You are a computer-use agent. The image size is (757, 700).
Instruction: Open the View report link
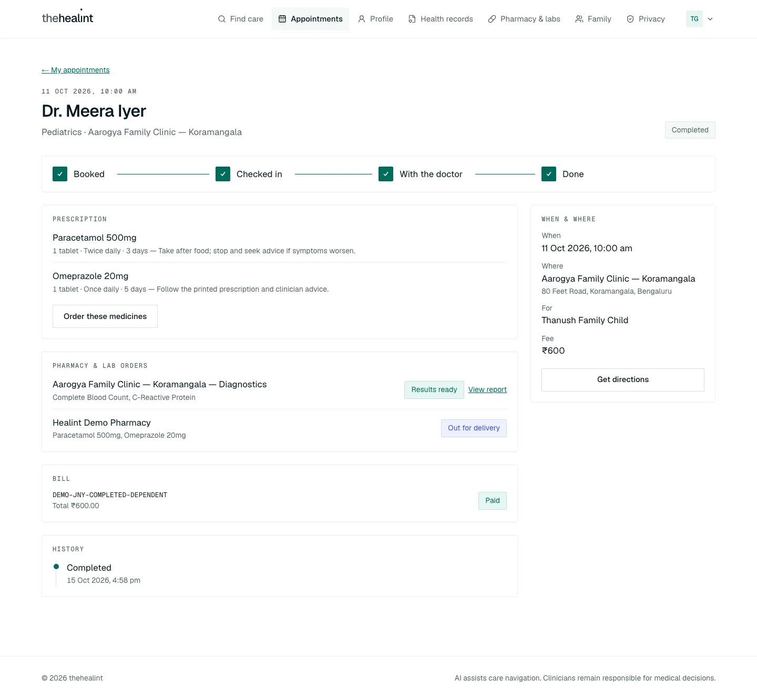(487, 389)
